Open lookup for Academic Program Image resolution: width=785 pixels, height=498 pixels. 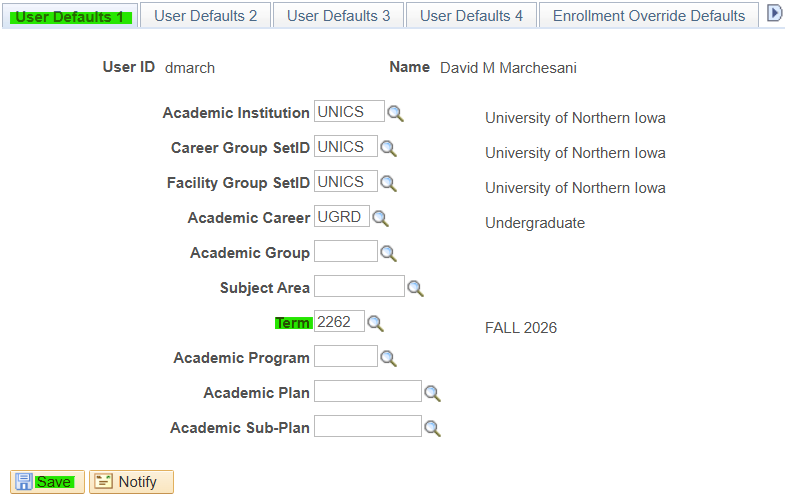388,359
